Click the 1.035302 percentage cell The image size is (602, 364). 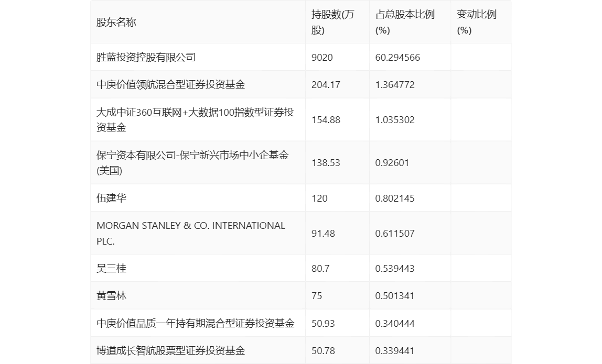[395, 119]
